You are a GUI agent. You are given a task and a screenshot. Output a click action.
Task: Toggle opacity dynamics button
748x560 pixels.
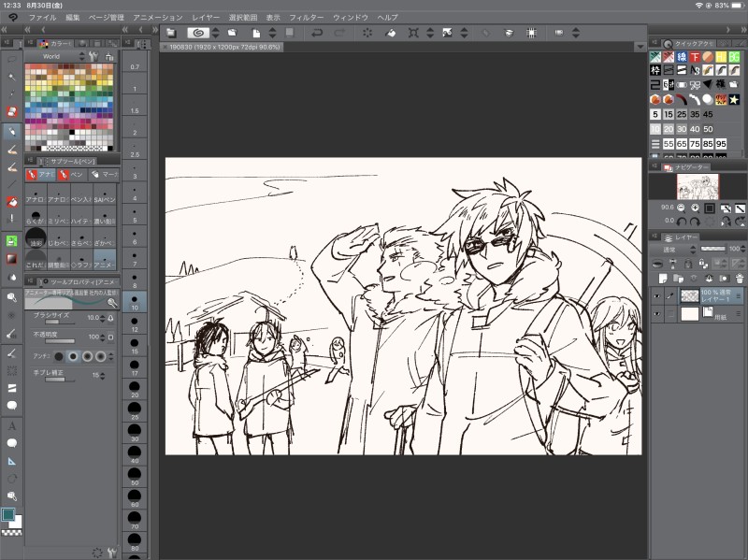click(x=110, y=337)
